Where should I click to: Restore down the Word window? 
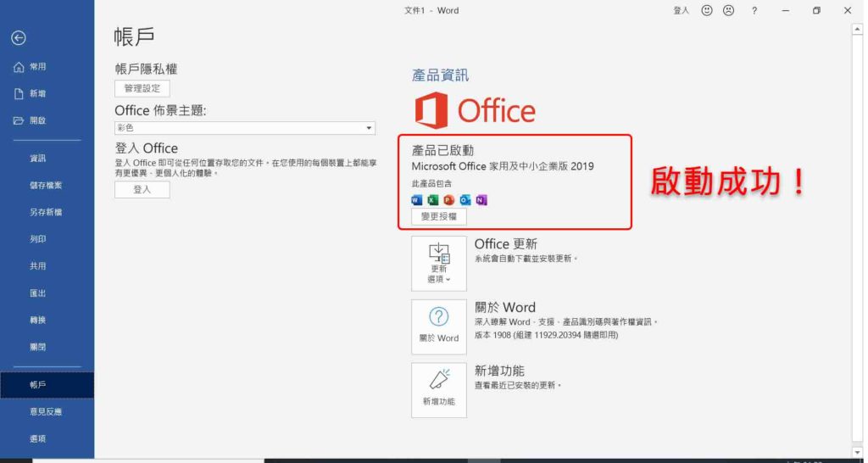point(816,10)
